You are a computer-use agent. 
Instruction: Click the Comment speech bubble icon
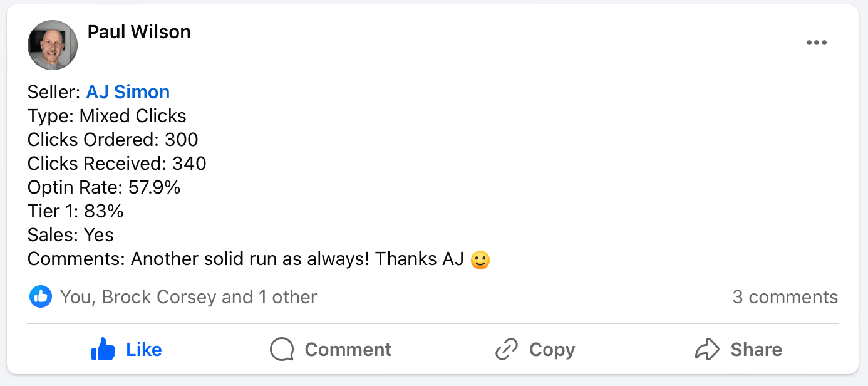coord(282,350)
